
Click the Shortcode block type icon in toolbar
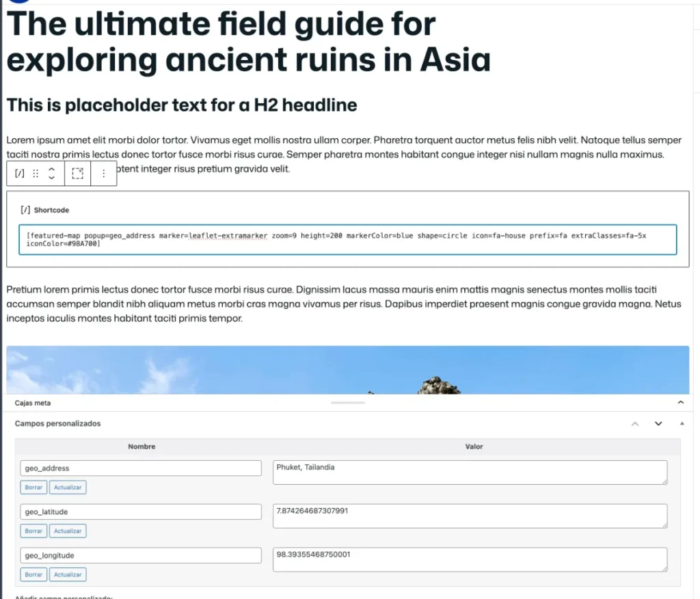click(x=20, y=173)
